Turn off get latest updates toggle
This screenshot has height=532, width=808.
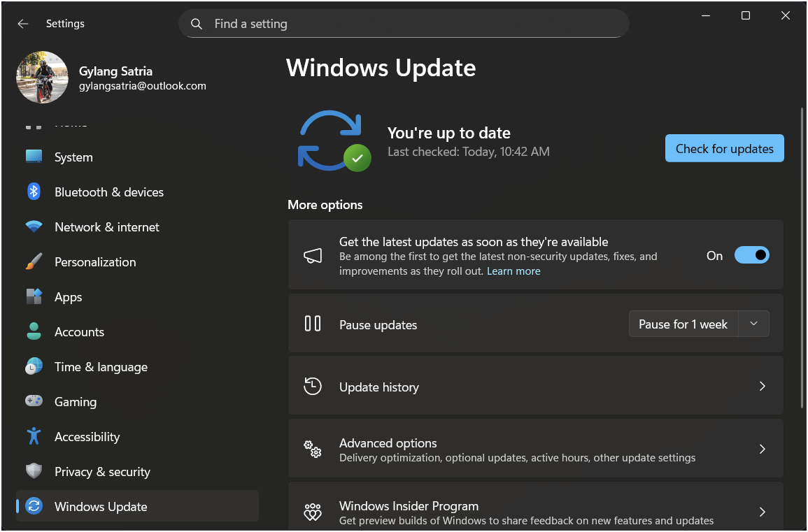(752, 255)
